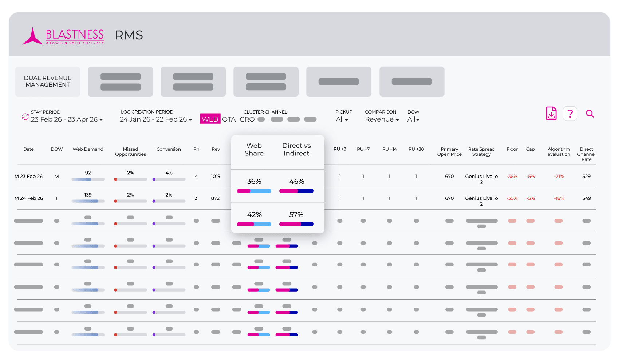Expand the Pickup All dropdown
The image size is (619, 364).
pos(342,119)
